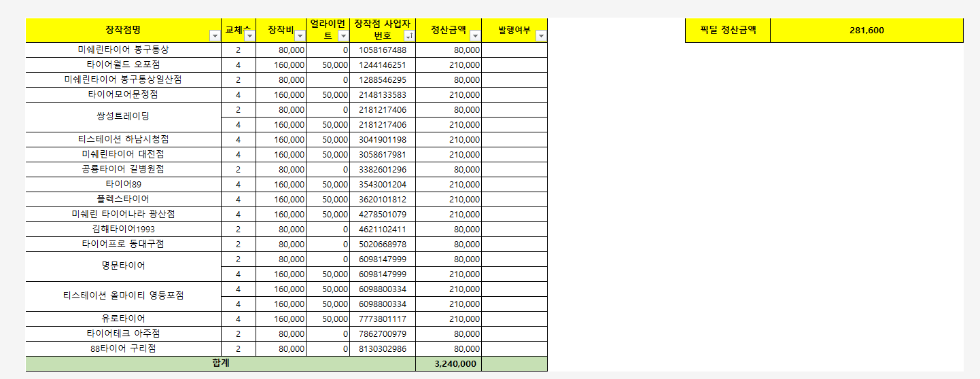
Task: Click the total cell 3,240,000
Action: tap(449, 364)
